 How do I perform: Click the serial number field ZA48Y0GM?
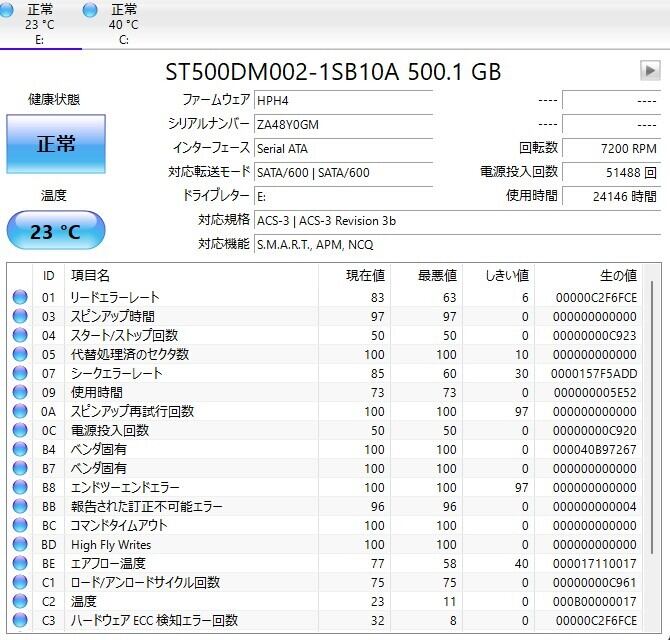pos(343,123)
